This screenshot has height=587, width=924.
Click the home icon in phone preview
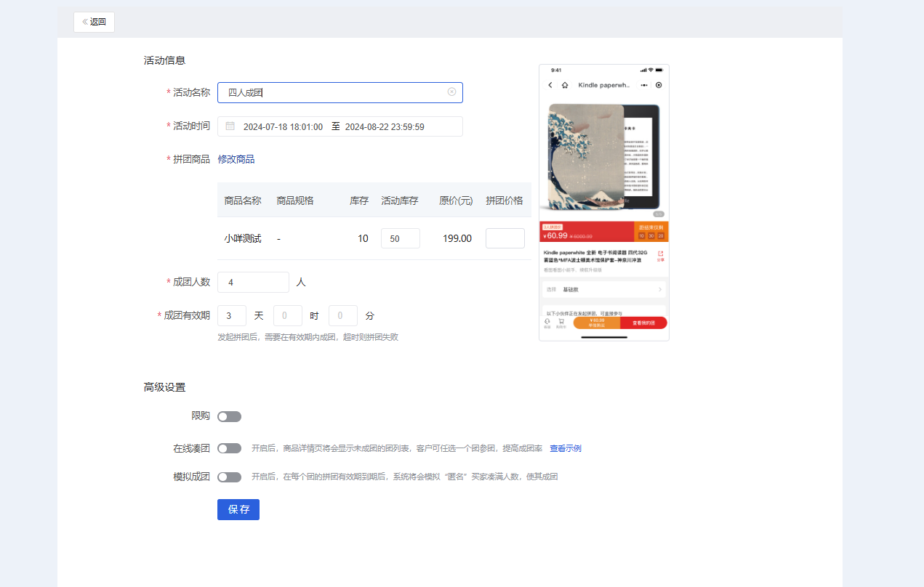click(x=565, y=85)
